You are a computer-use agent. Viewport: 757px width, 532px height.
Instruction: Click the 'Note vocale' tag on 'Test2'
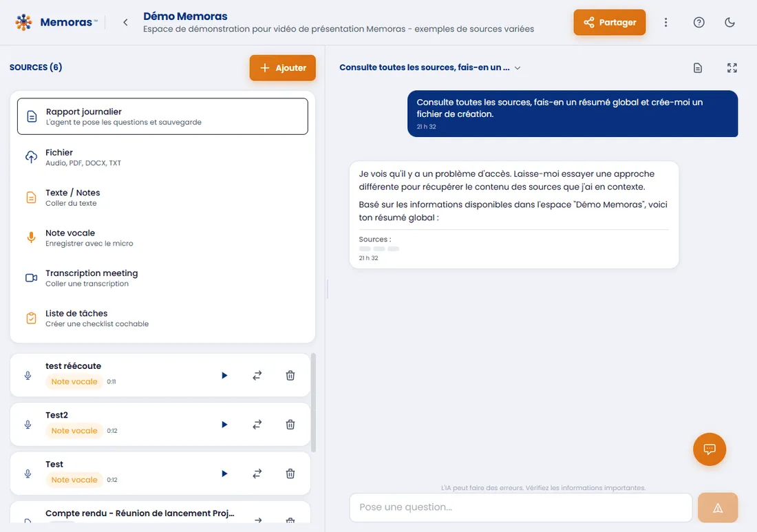(x=74, y=431)
